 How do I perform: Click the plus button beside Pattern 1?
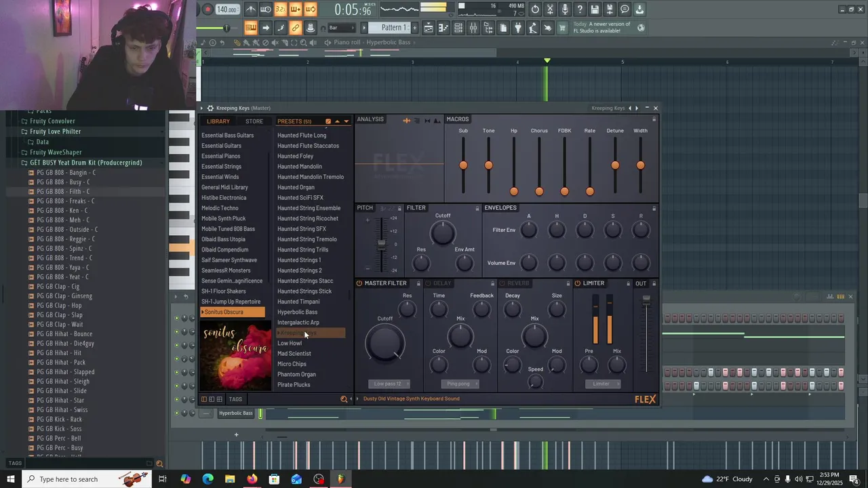click(414, 28)
